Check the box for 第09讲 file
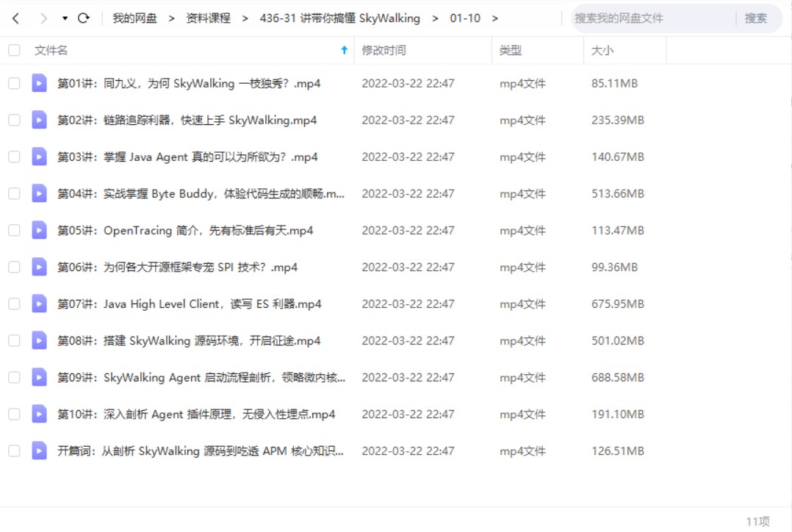Viewport: 792px width, 532px height. coord(14,378)
